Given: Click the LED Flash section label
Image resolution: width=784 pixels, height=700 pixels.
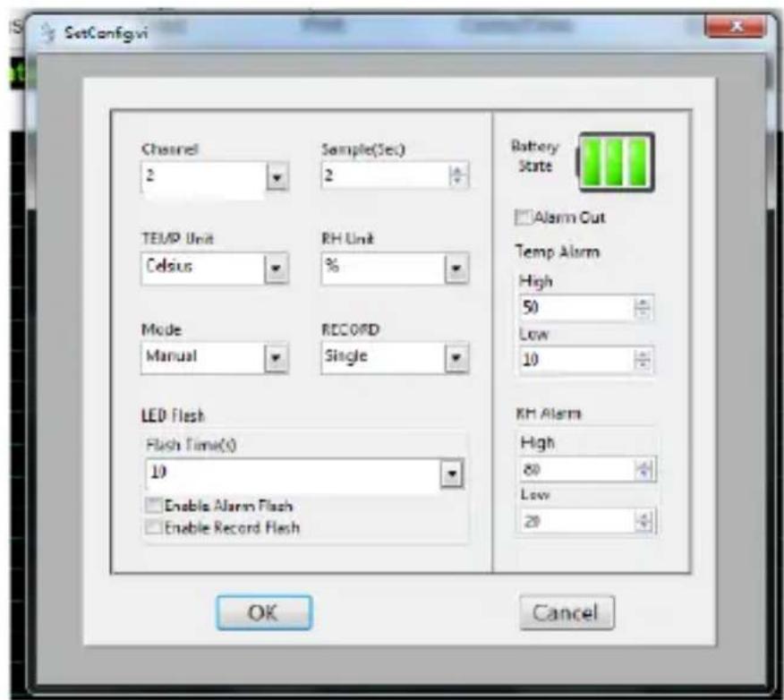Looking at the screenshot, I should (173, 415).
